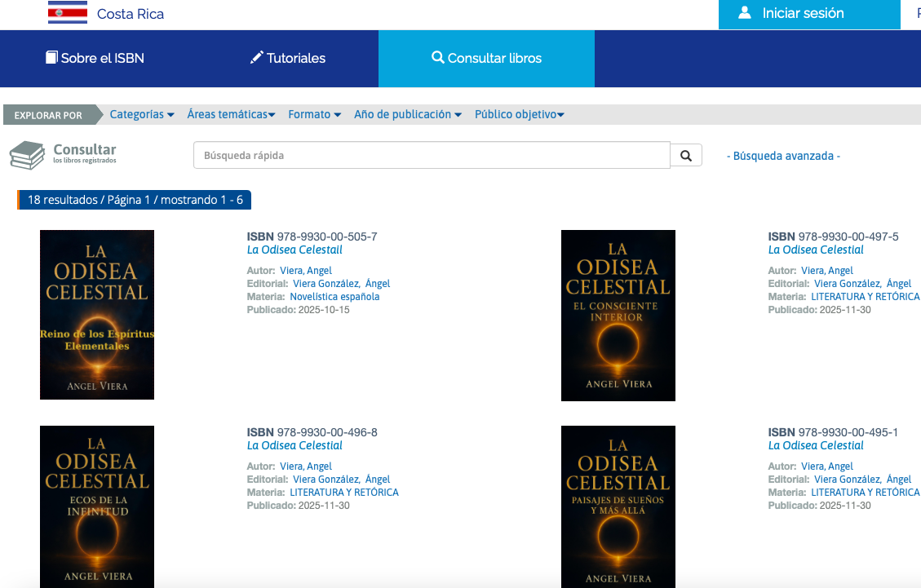Image resolution: width=921 pixels, height=588 pixels.
Task: Open La Odisea Celestail title for ISBN 978-9930-00-505-7
Action: pyautogui.click(x=294, y=250)
